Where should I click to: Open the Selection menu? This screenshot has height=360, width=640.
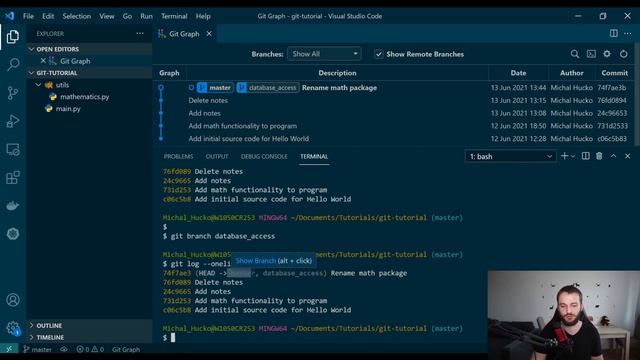[x=77, y=16]
